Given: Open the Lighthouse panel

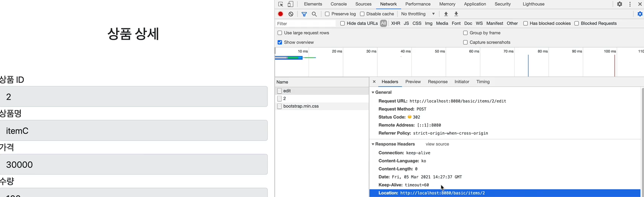Looking at the screenshot, I should (x=534, y=4).
